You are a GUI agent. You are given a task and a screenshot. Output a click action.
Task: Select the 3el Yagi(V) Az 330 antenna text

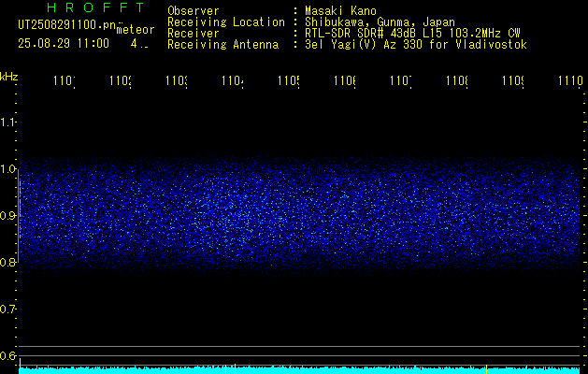click(x=416, y=45)
